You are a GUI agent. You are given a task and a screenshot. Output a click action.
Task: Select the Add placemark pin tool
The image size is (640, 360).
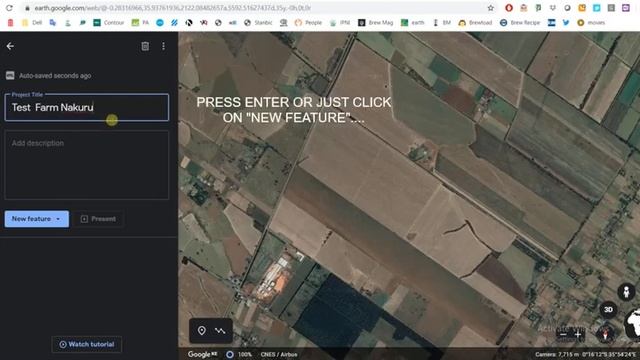tap(202, 331)
